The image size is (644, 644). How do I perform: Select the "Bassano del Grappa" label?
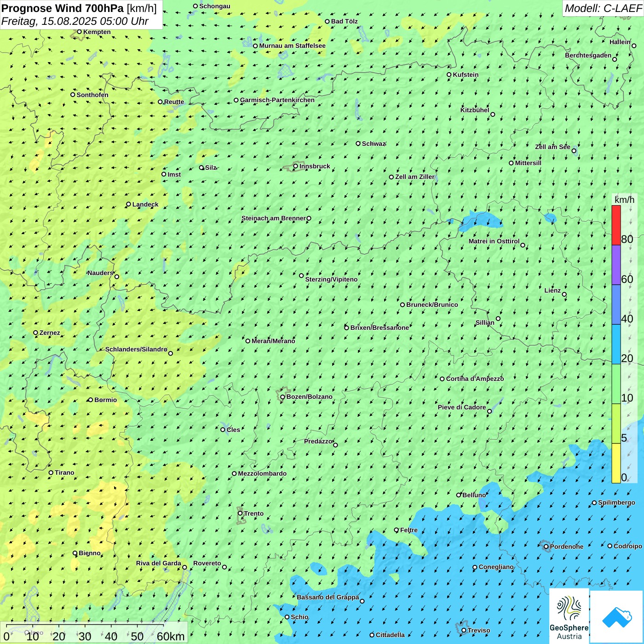328,597
